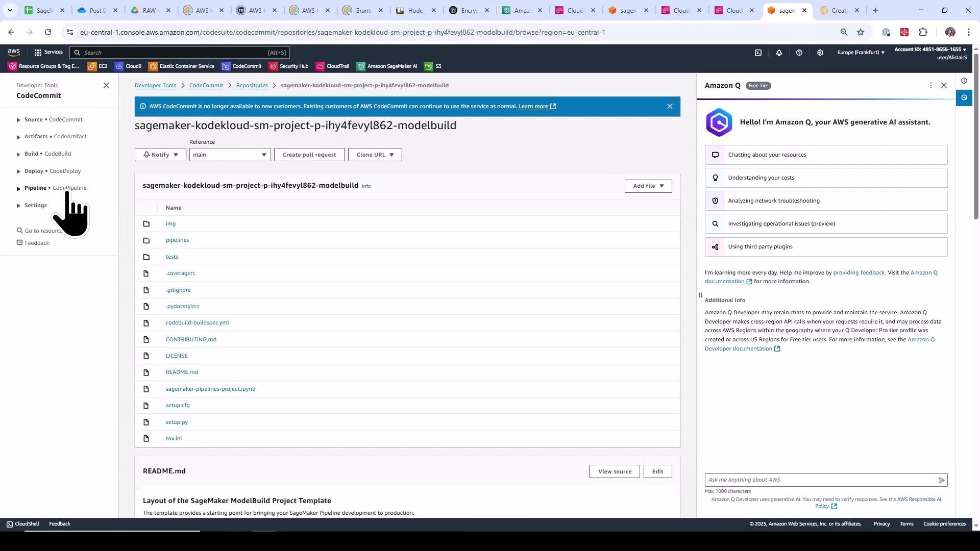980x551 pixels.
Task: Toggle the Amazon Q sidebar icon
Action: [x=964, y=97]
